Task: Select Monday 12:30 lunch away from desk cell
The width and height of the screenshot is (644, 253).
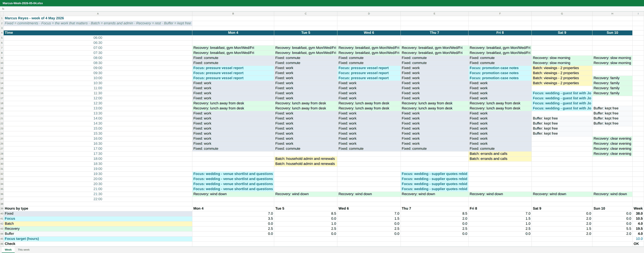Action: click(x=233, y=103)
